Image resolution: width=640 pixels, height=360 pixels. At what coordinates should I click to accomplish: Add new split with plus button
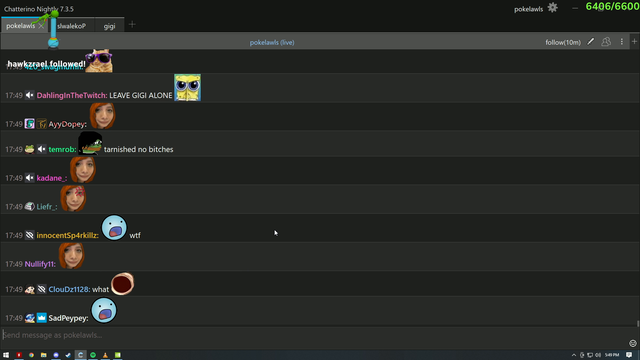coord(634,42)
